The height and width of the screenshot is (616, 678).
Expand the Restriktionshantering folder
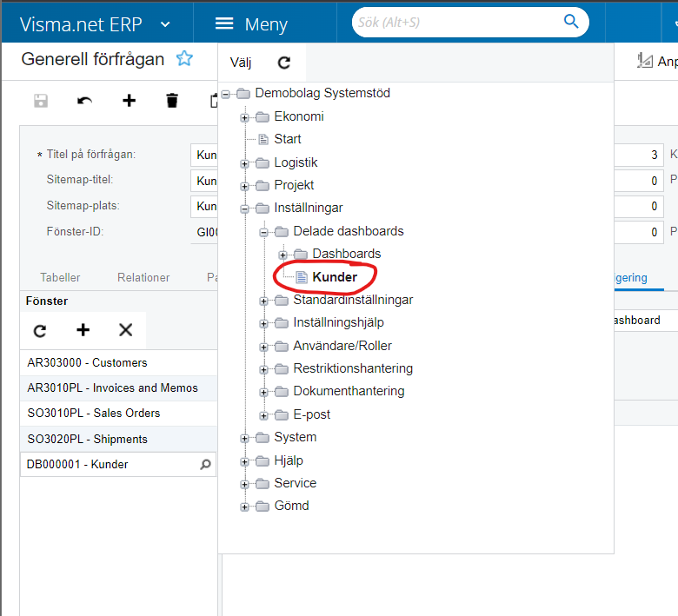tap(263, 369)
